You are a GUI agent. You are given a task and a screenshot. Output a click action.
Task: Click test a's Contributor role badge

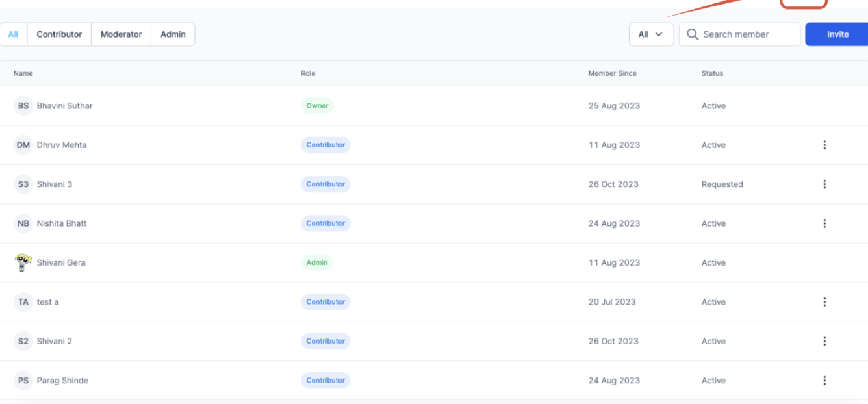[x=325, y=302]
